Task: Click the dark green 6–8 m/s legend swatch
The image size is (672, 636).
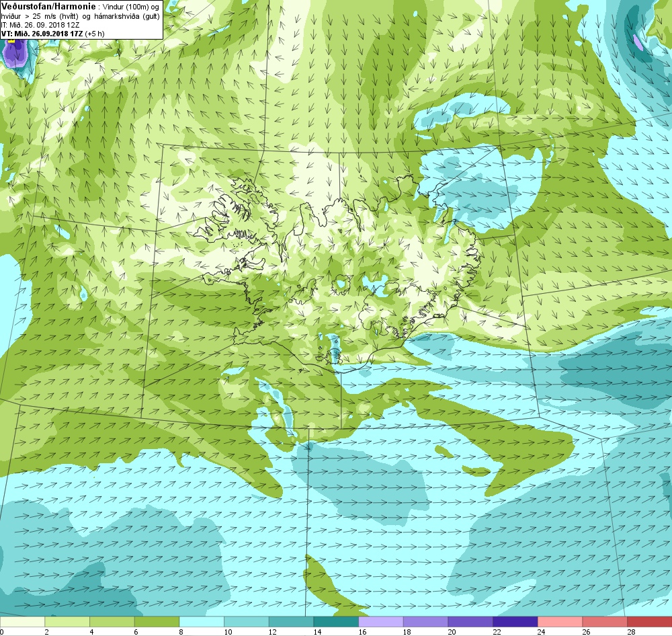Action: (x=157, y=622)
